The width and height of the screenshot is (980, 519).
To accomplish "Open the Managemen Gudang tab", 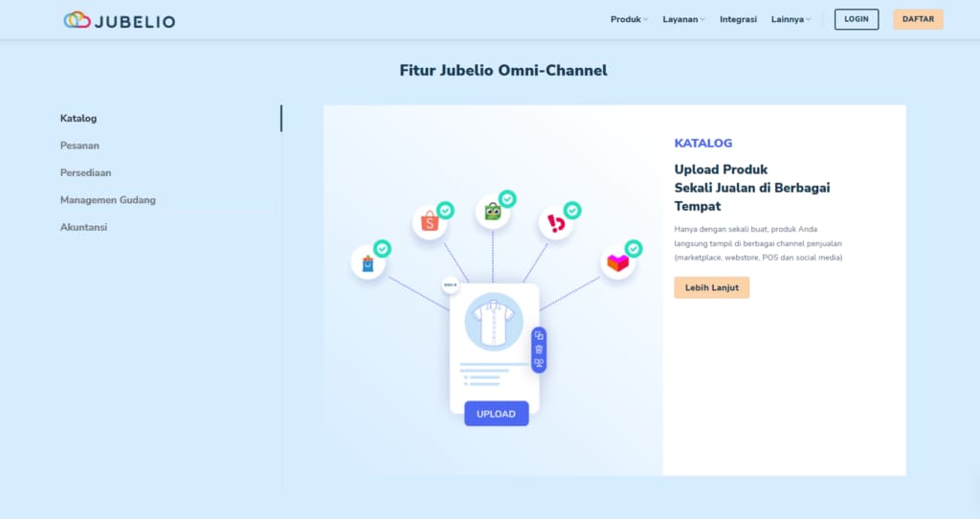I will pos(107,200).
